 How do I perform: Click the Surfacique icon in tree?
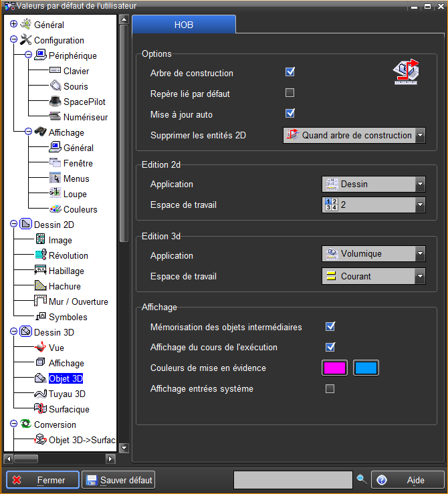(40, 409)
